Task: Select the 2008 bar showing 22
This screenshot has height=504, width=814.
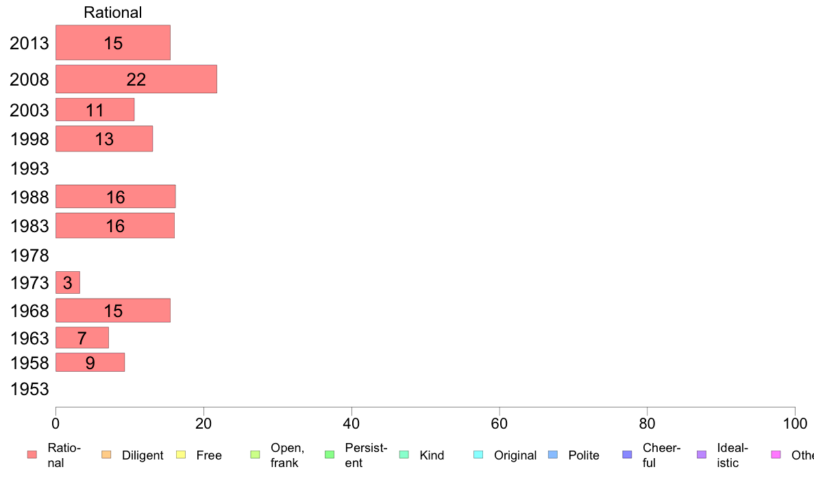Action: [136, 79]
